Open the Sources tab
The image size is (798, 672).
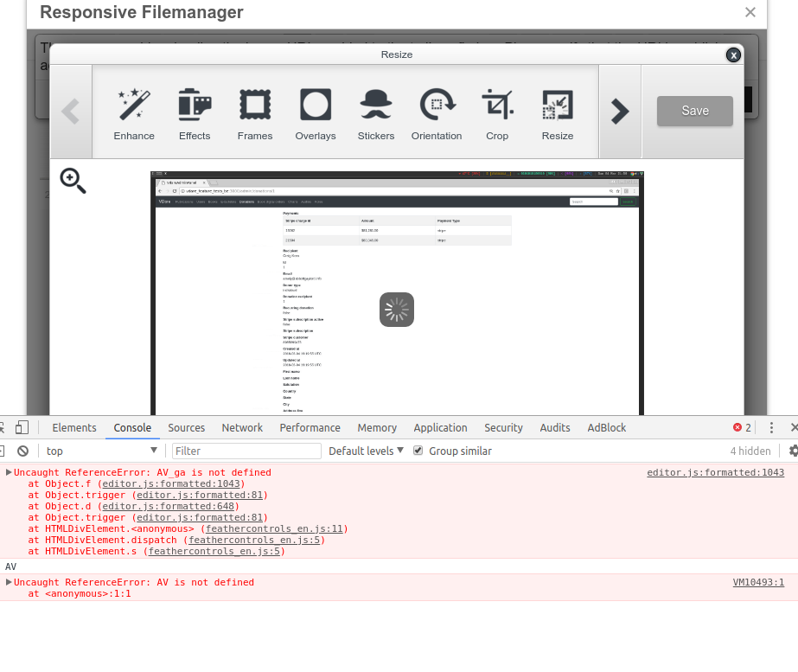(x=186, y=427)
